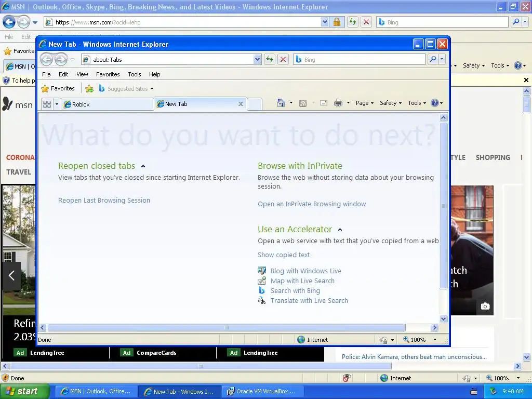Open View menu
This screenshot has height=399, width=532.
click(x=82, y=74)
